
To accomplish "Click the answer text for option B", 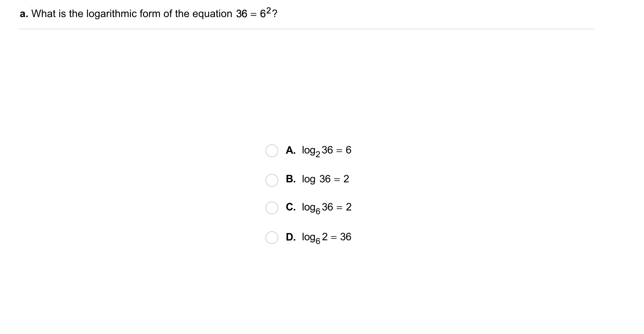I will pyautogui.click(x=325, y=179).
